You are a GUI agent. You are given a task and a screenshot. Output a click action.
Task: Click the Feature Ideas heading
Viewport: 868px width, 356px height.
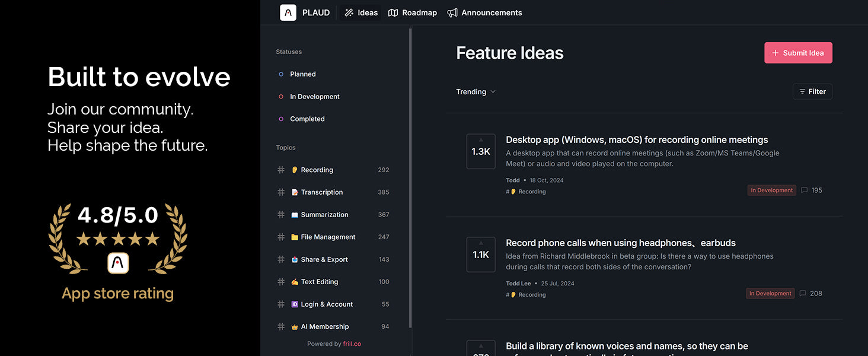click(510, 53)
